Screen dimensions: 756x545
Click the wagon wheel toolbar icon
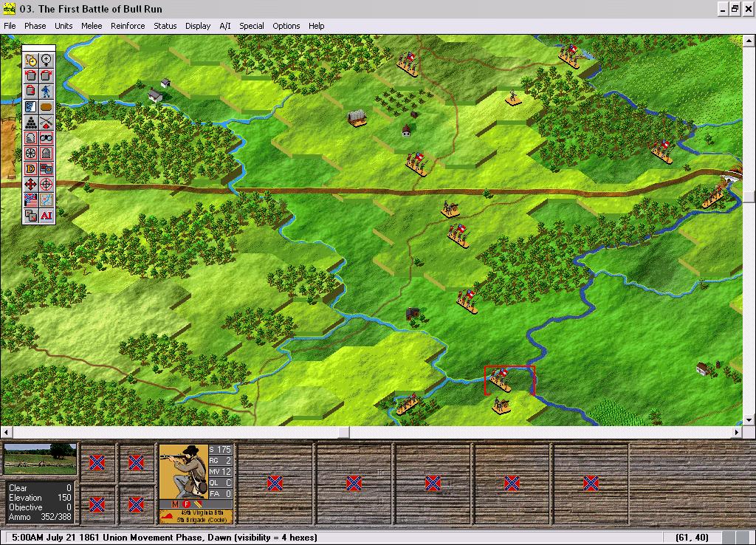31,154
